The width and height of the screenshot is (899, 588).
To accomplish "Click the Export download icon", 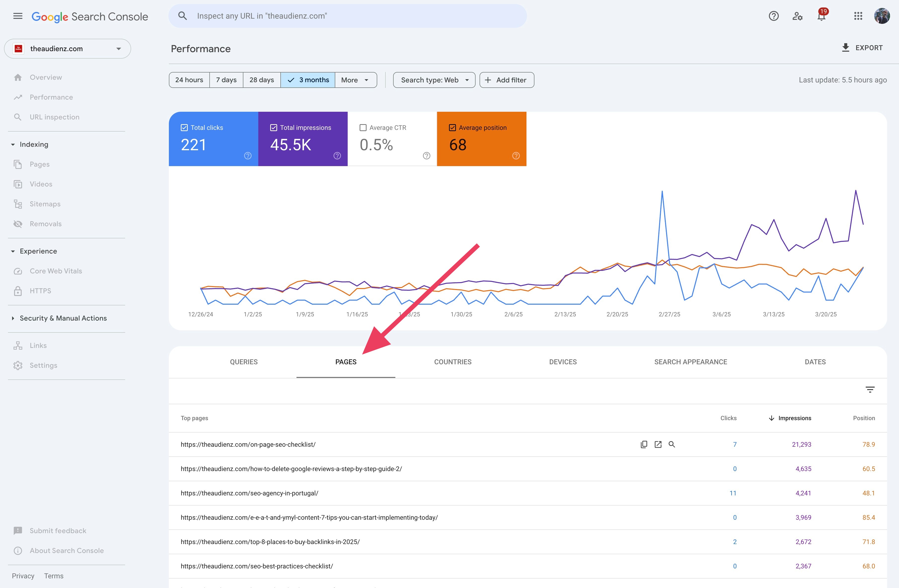I will [x=846, y=48].
